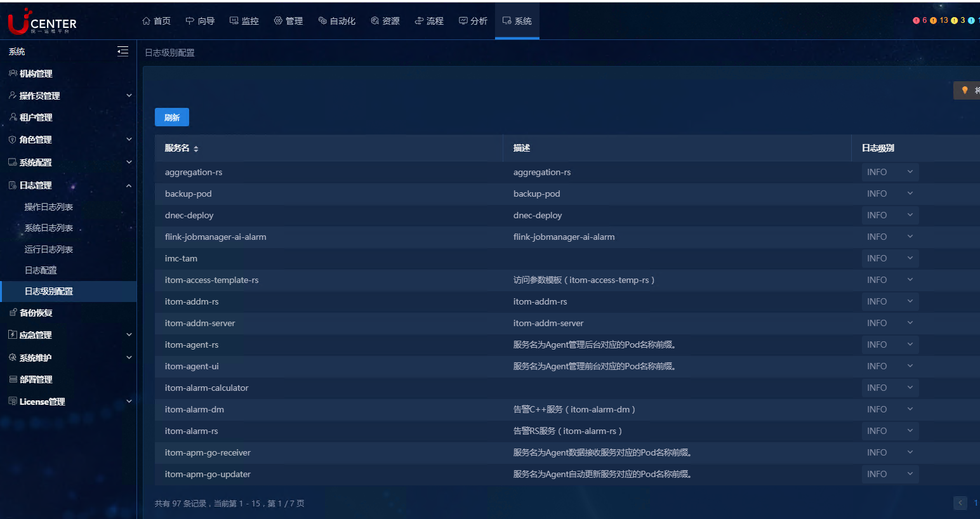Switch to the 资源 top tab
Screen dimensions: 980x519
point(385,21)
